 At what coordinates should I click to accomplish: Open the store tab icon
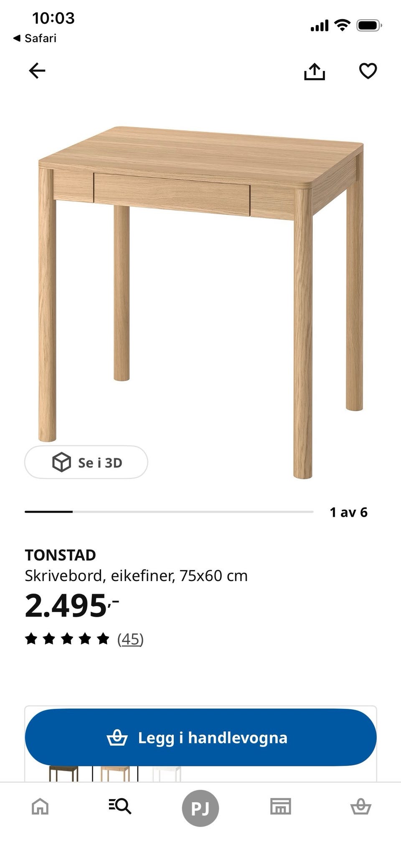pyautogui.click(x=281, y=806)
